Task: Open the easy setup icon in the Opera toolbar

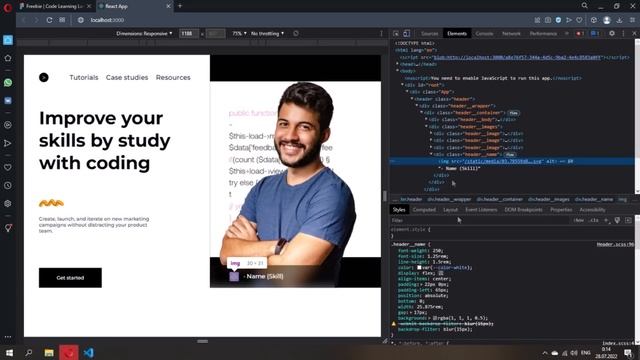Action: (632, 20)
